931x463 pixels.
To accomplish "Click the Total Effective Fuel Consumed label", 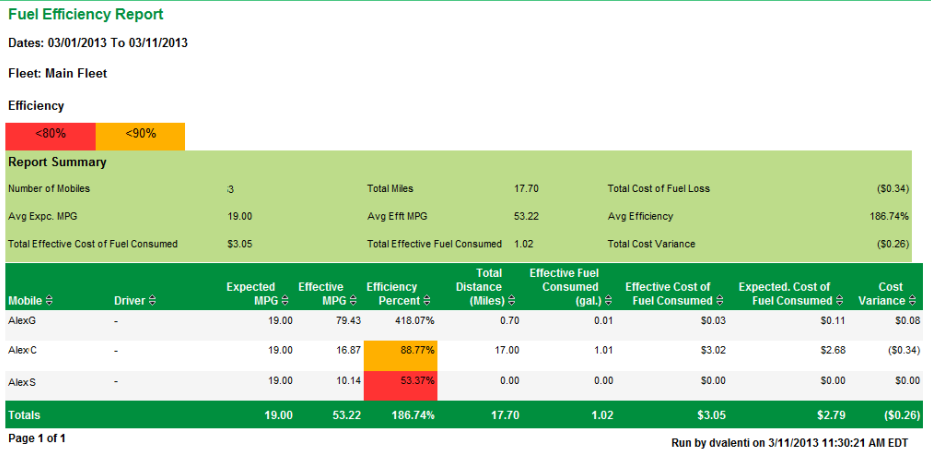I will click(435, 244).
